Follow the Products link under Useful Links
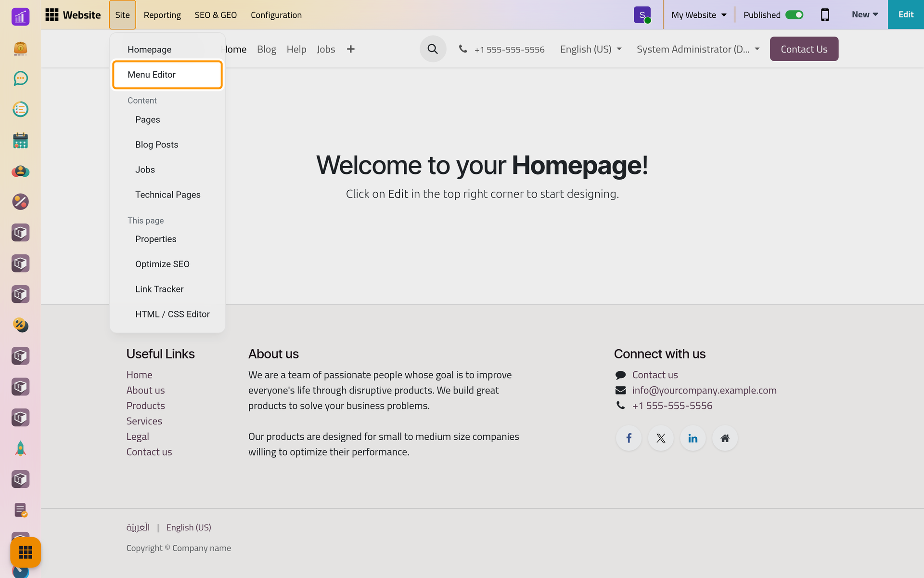Image resolution: width=924 pixels, height=578 pixels. 145,406
